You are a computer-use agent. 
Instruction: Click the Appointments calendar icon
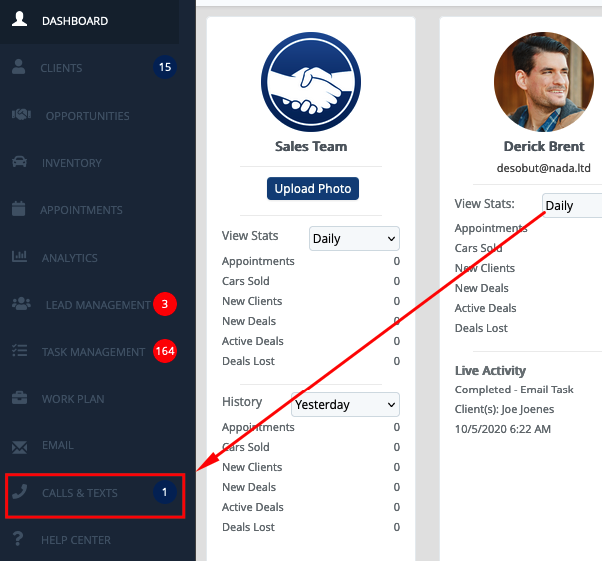[18, 209]
